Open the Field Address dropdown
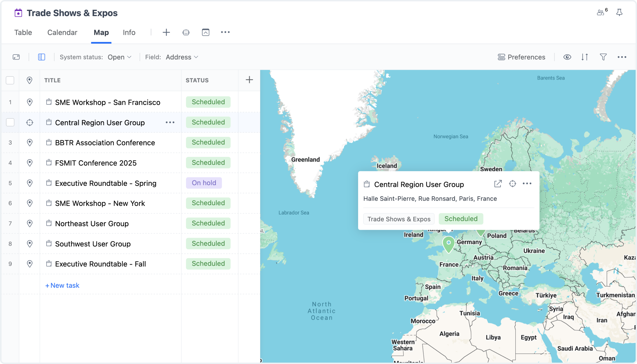 point(182,57)
